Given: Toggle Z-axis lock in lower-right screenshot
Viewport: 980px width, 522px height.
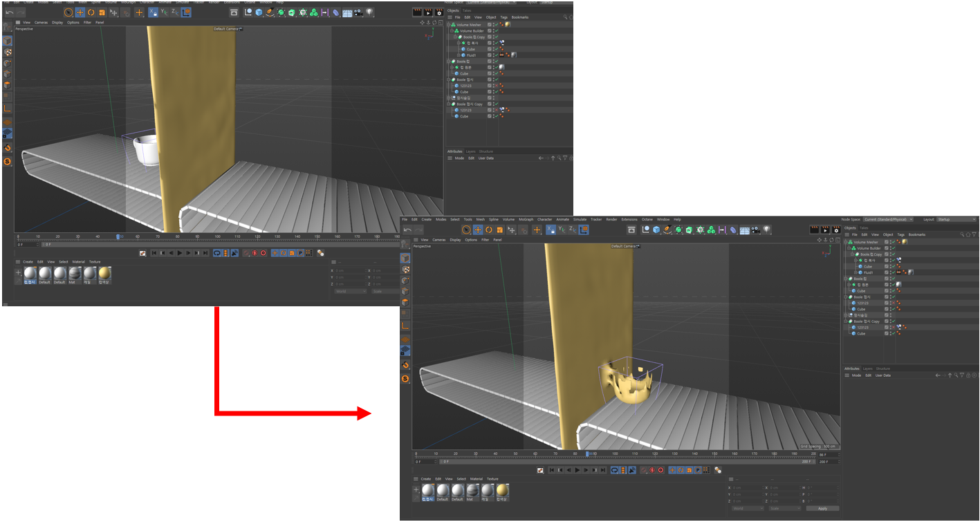Looking at the screenshot, I should (x=573, y=230).
